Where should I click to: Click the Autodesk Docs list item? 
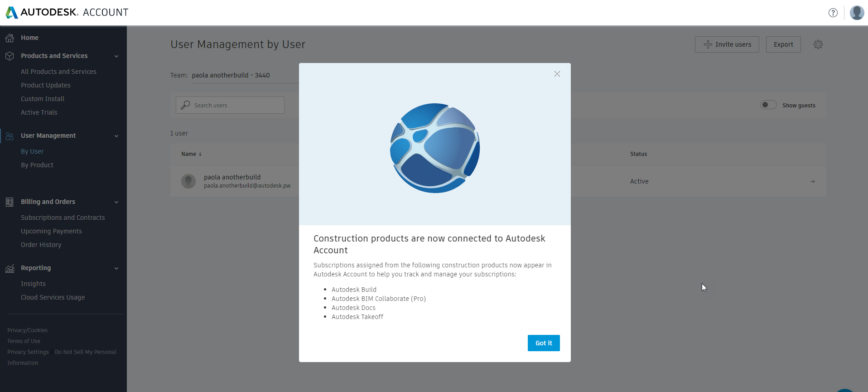coord(353,308)
